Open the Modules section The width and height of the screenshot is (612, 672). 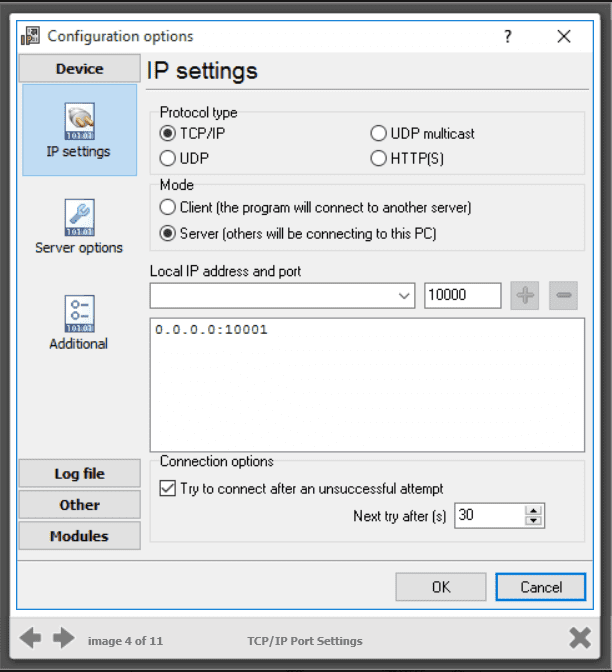click(79, 536)
